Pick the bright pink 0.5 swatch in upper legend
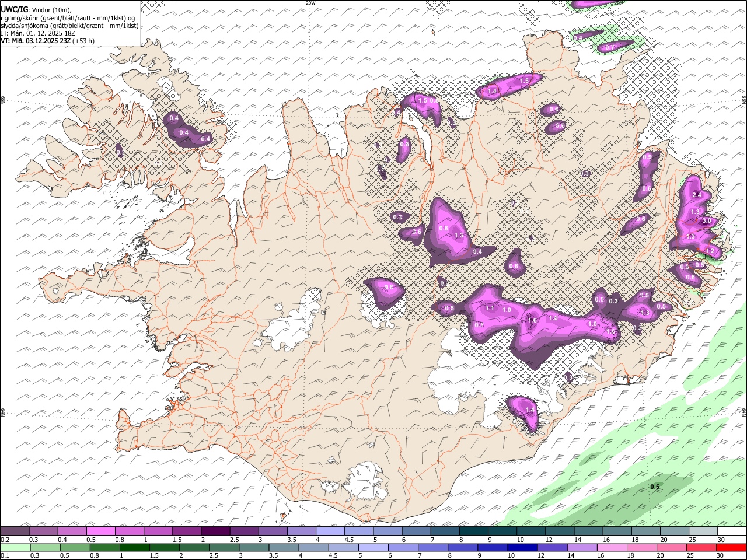The image size is (747, 560). (100, 531)
